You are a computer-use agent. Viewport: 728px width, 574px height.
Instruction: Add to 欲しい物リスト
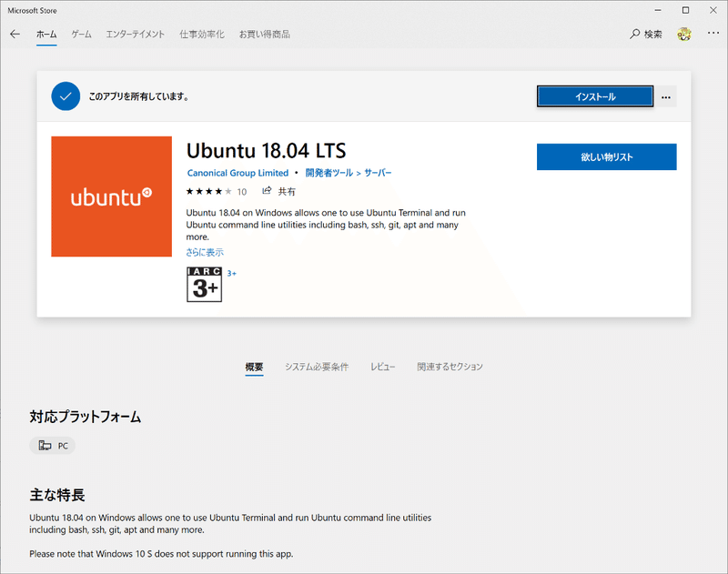(x=606, y=156)
